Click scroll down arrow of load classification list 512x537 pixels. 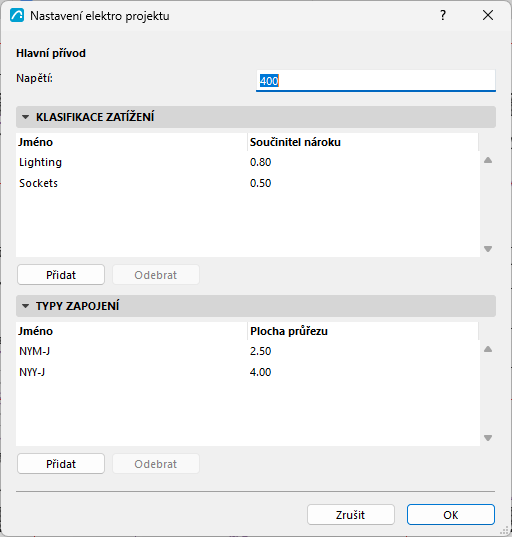tap(488, 249)
